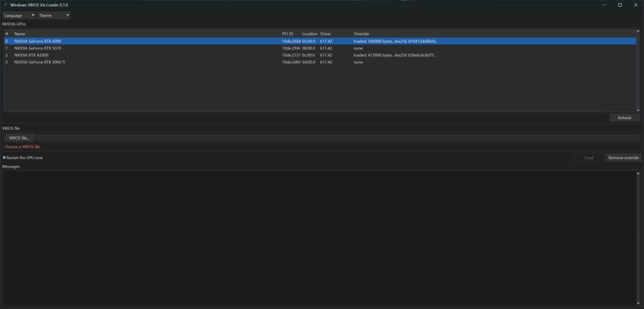The image size is (644, 309).
Task: Click GPU list scrollbar down arrow
Action: click(x=638, y=110)
